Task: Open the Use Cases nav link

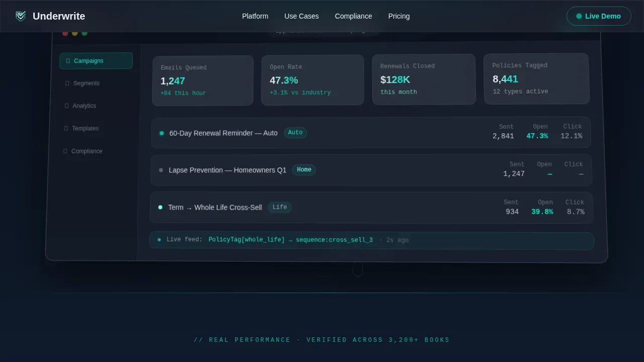Action: click(x=301, y=16)
